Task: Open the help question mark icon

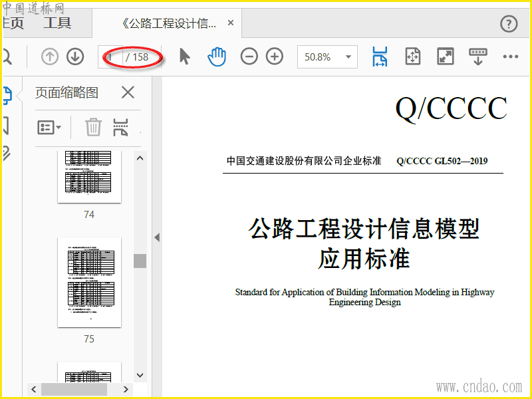Action: coord(509,24)
